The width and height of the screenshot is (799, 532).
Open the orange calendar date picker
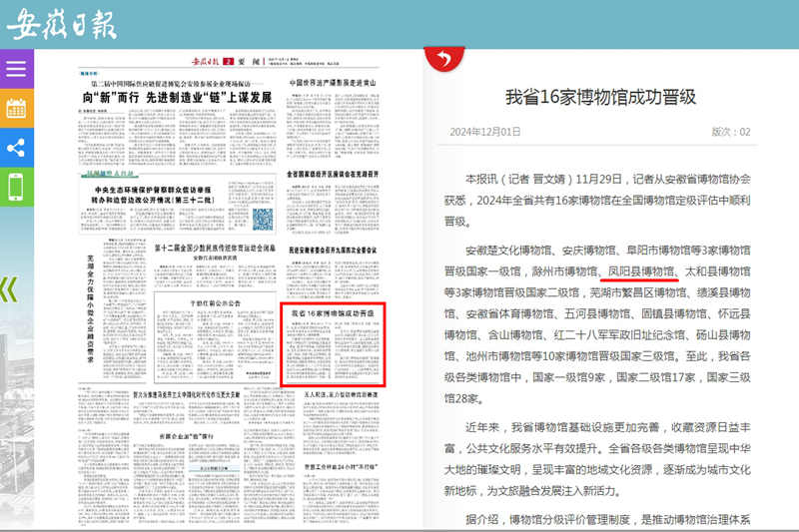tap(17, 109)
